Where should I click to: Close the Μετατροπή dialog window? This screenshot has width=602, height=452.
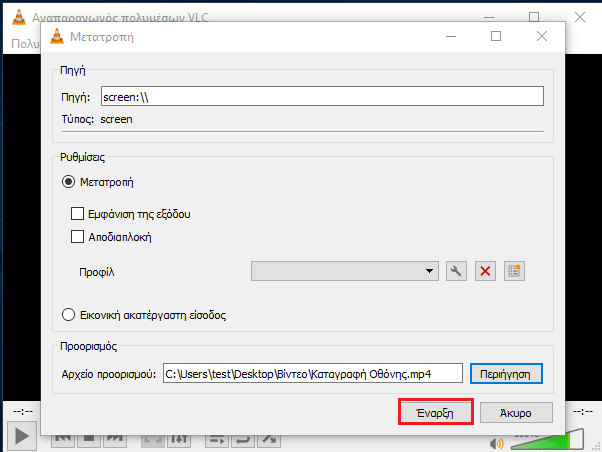click(542, 36)
